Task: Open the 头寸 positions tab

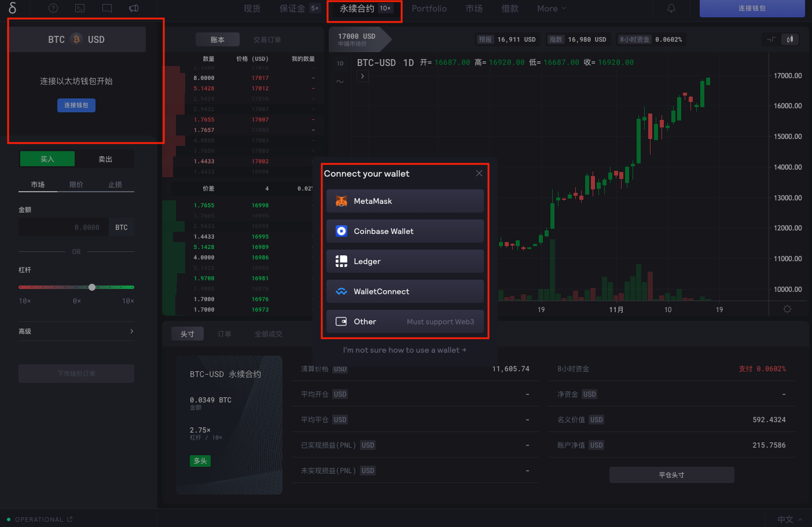Action: 188,334
